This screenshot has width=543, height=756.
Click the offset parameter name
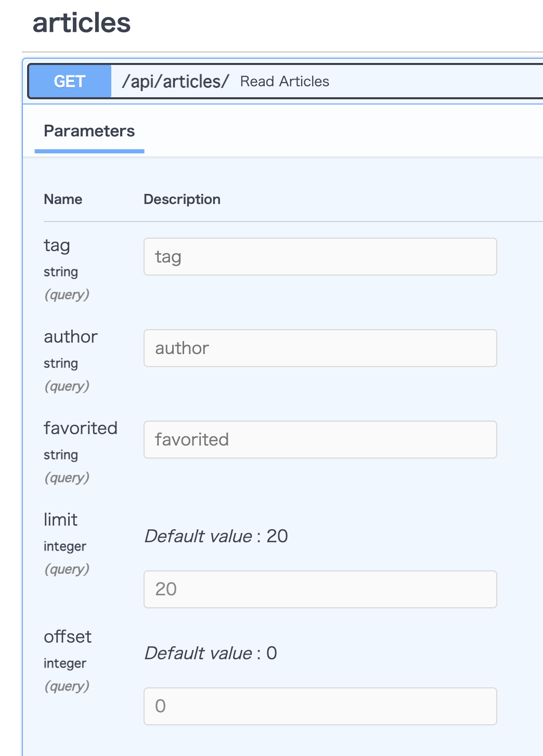68,637
